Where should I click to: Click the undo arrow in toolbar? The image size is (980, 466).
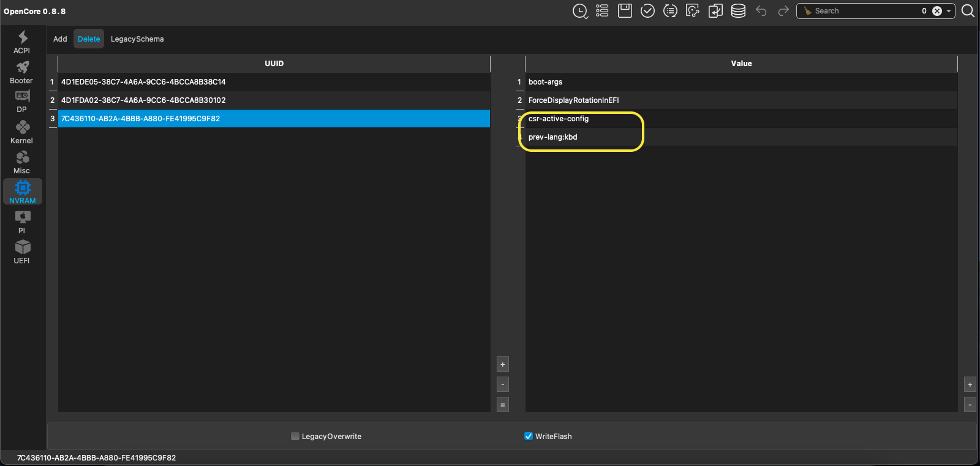point(761,11)
